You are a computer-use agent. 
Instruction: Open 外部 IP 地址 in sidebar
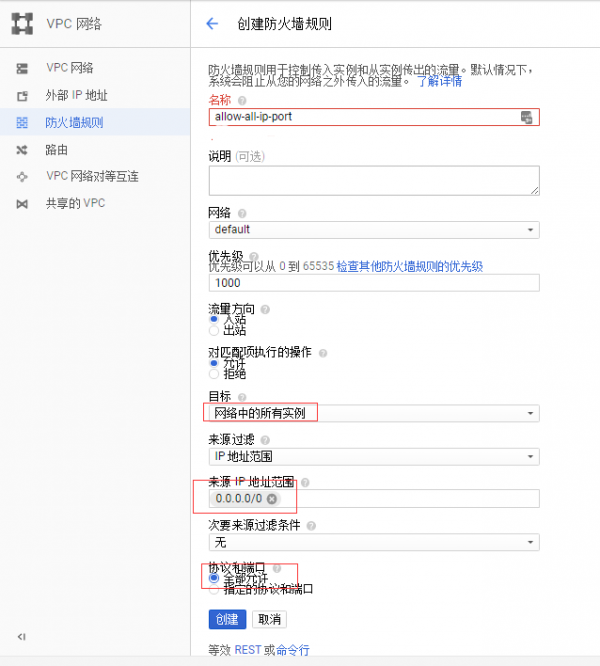(x=76, y=96)
